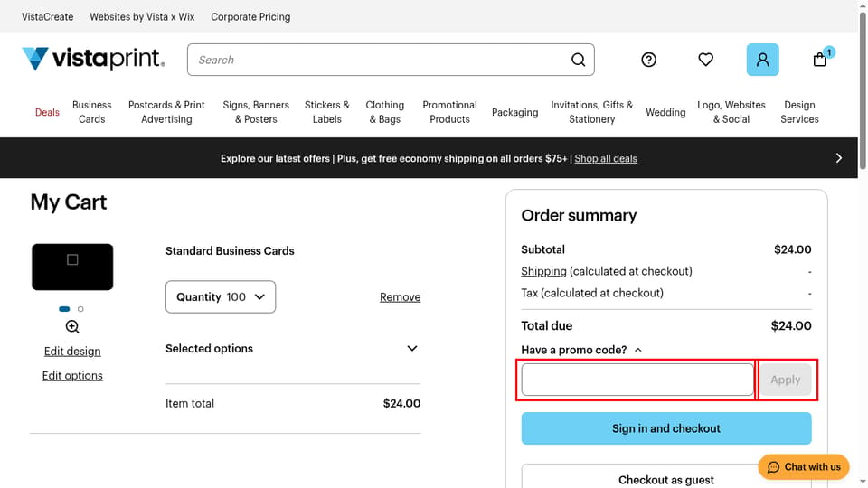Viewport: 868px width, 488px height.
Task: Open the Deals menu
Action: coord(47,112)
